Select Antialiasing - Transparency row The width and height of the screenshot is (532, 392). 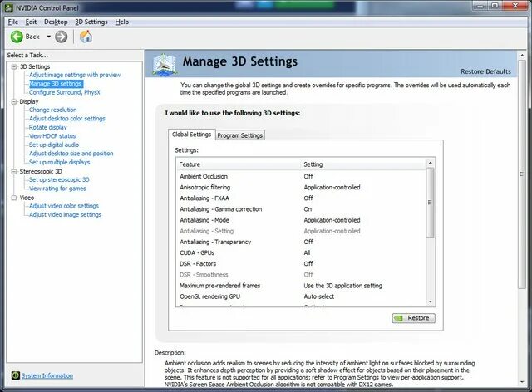click(x=302, y=242)
